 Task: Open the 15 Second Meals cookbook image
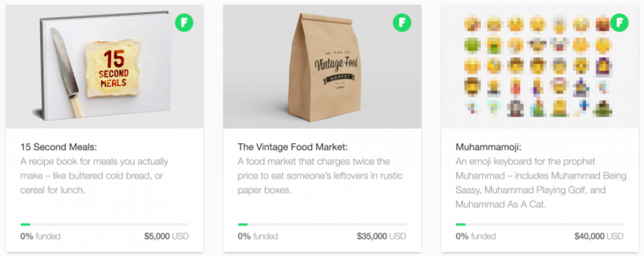click(x=105, y=67)
